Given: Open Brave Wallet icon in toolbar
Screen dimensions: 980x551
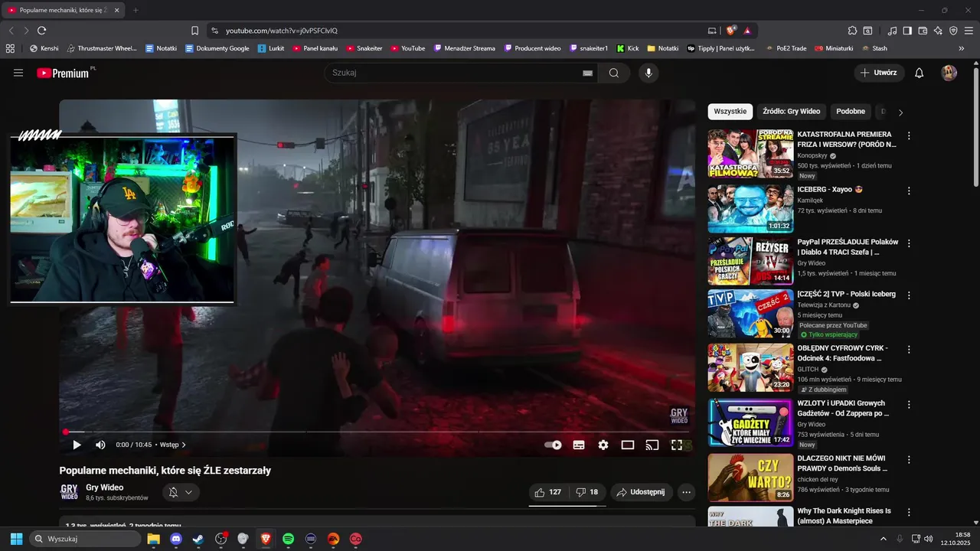Looking at the screenshot, I should click(923, 31).
